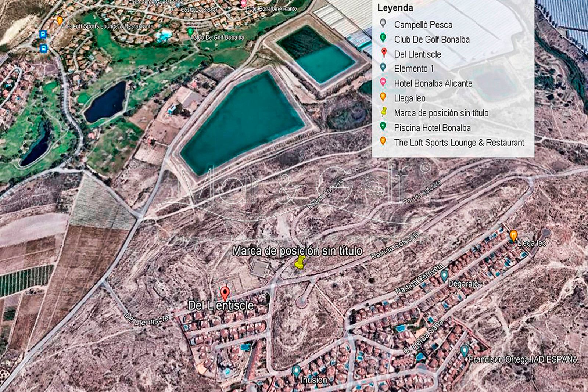Click Elemento 1 legend entry
This screenshot has width=588, height=392.
coord(414,69)
